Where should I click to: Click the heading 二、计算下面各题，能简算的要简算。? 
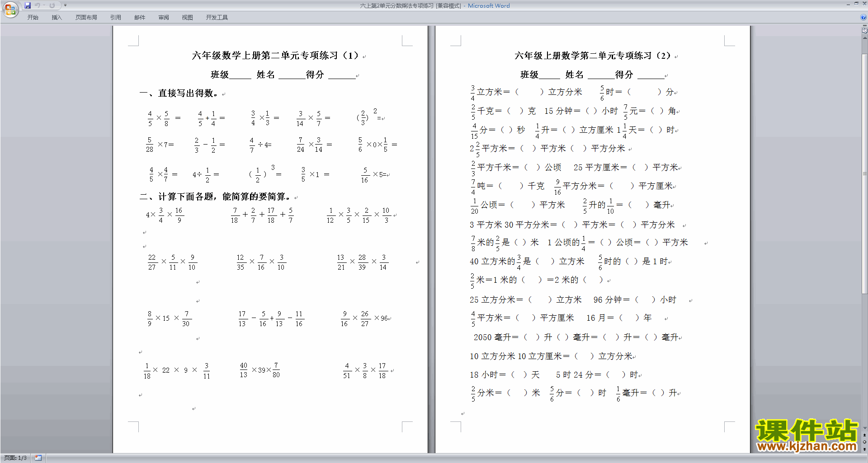[215, 196]
